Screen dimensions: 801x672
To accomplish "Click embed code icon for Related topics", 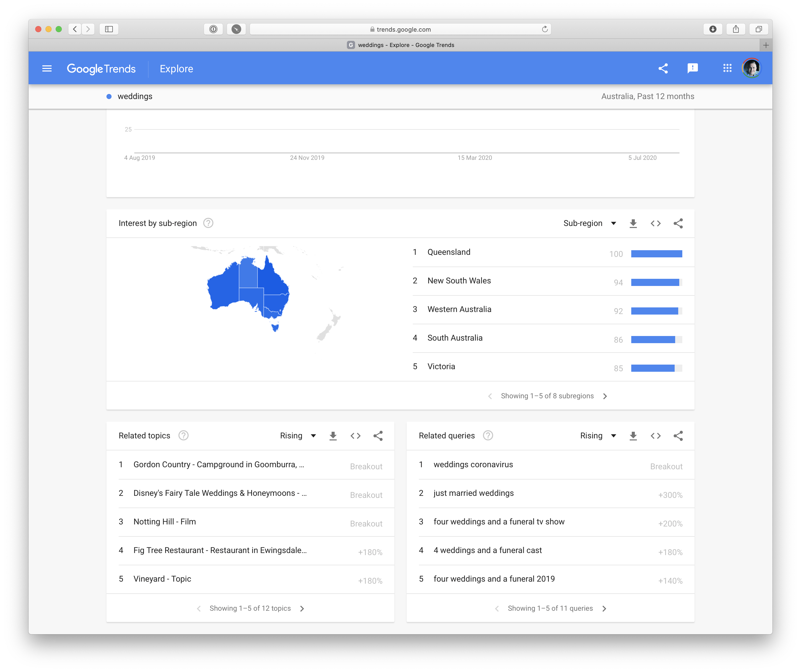I will [356, 436].
